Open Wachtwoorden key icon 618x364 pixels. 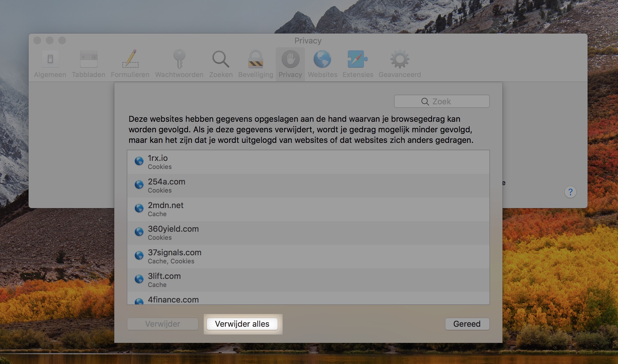point(179,60)
